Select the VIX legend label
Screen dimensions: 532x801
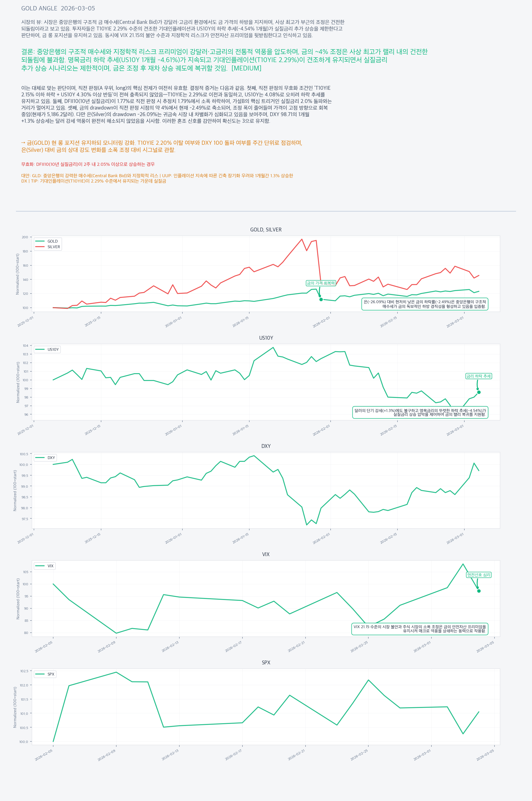tap(50, 566)
